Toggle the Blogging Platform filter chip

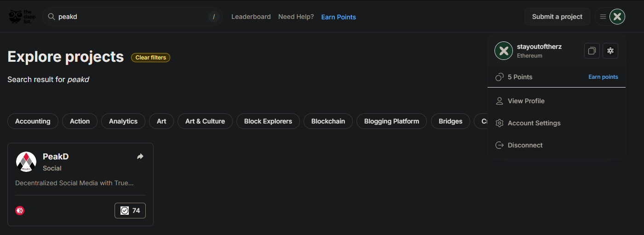click(x=391, y=121)
